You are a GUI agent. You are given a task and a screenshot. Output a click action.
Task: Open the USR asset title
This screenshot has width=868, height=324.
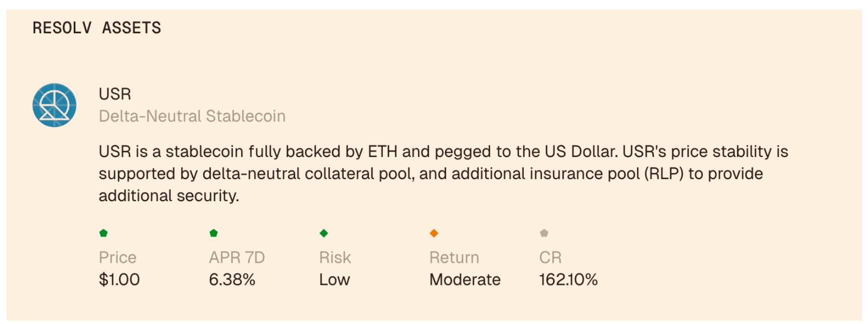[115, 94]
